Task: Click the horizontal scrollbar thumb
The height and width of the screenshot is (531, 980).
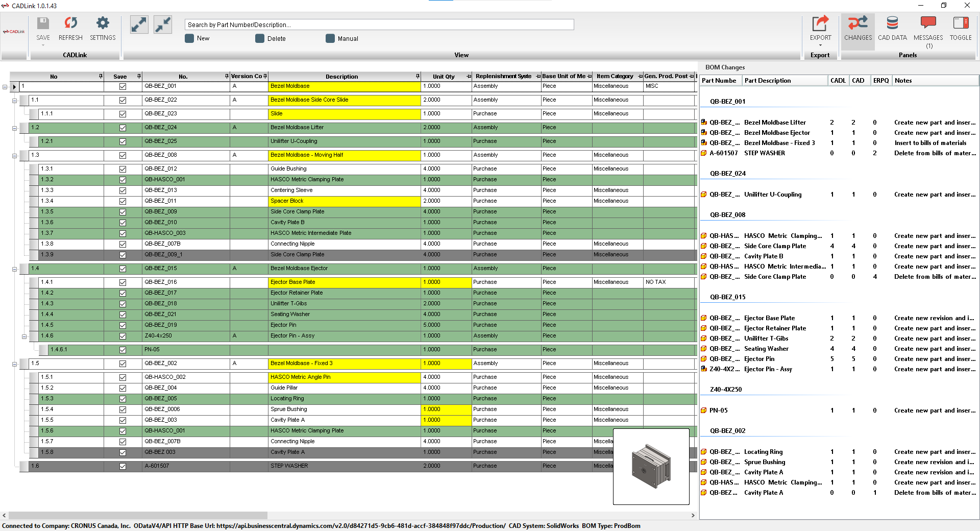Action: [138, 516]
